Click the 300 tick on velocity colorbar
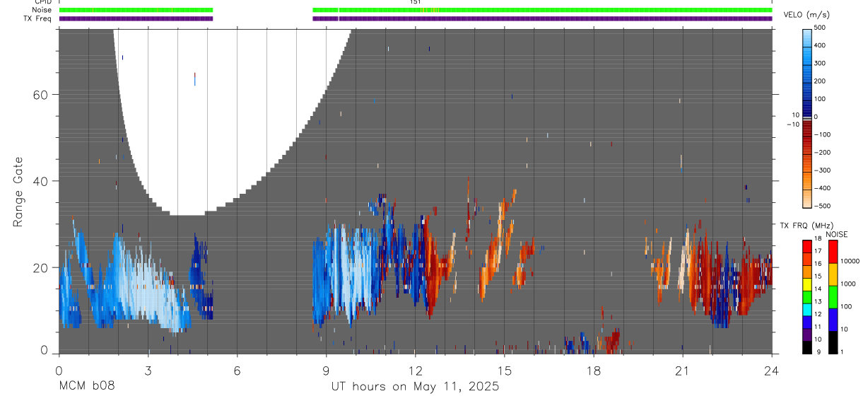 click(821, 63)
